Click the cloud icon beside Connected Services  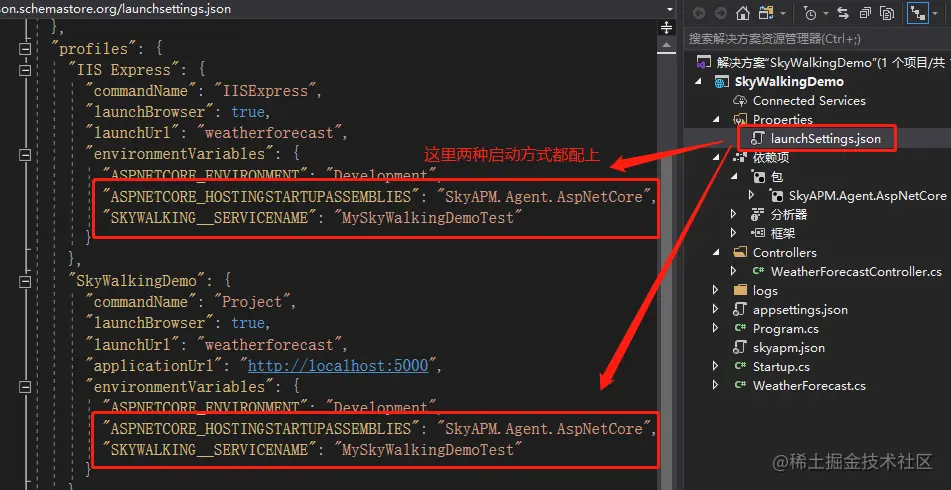[740, 101]
